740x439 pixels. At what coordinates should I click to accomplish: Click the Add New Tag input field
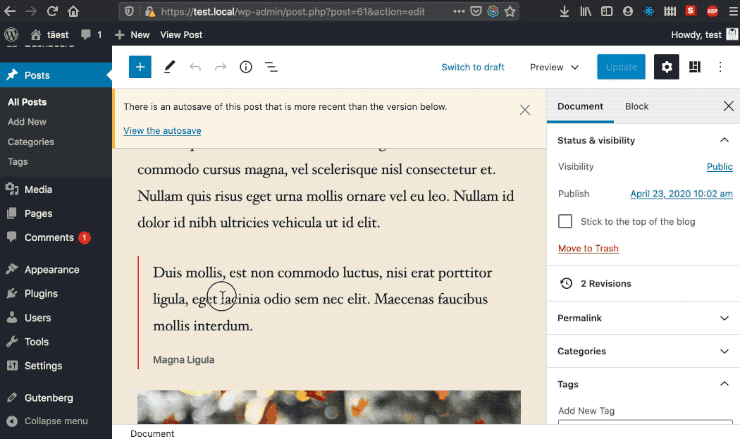click(x=645, y=421)
